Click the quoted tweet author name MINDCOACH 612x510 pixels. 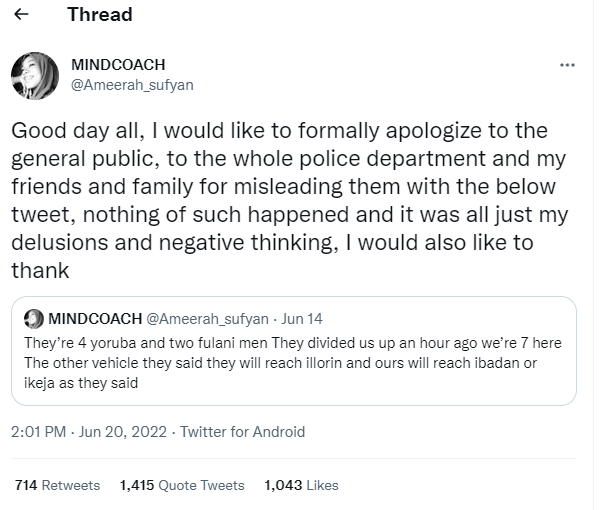95,319
